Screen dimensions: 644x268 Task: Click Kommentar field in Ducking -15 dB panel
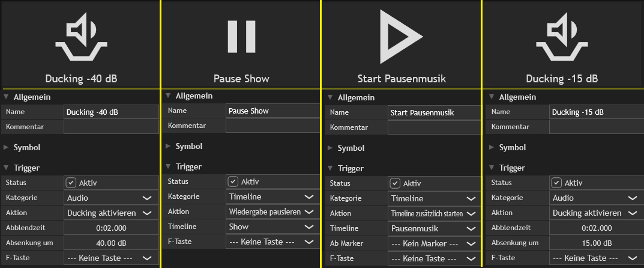tap(597, 127)
